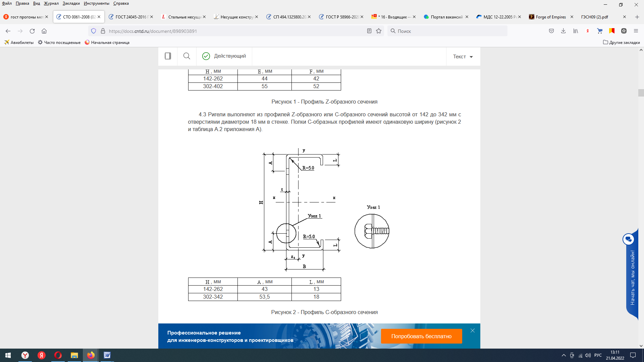Click Рисунок 2 caption text
The width and height of the screenshot is (644, 362).
coord(324,312)
